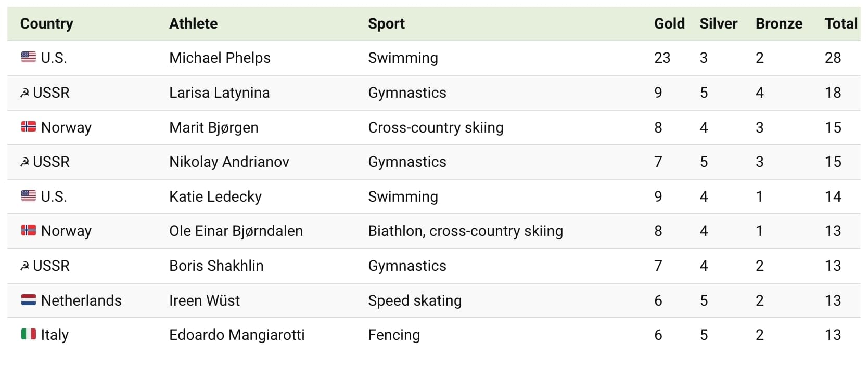Click the USSR emblem beside Boris Shakhlin

(x=24, y=266)
